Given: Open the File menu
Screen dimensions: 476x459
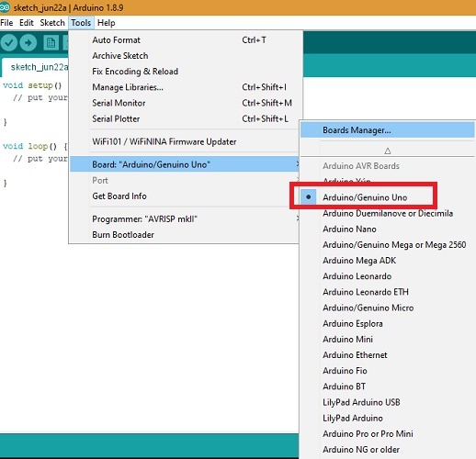Looking at the screenshot, I should point(6,23).
